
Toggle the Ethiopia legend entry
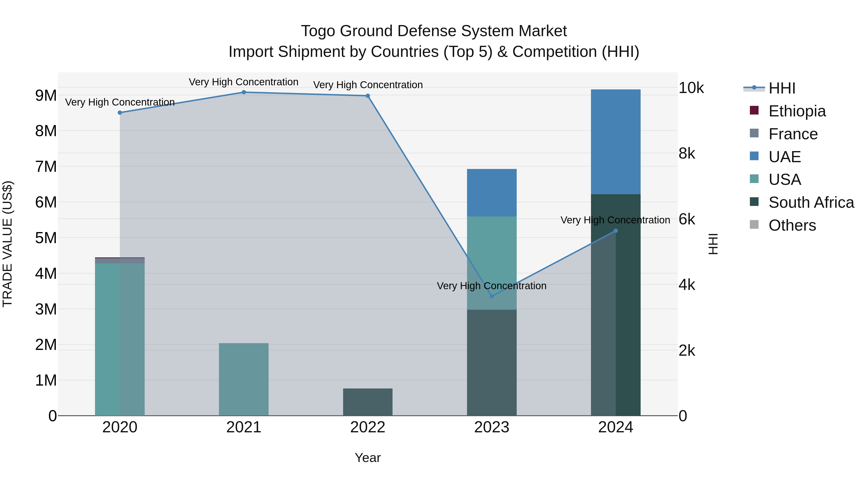pyautogui.click(x=787, y=111)
